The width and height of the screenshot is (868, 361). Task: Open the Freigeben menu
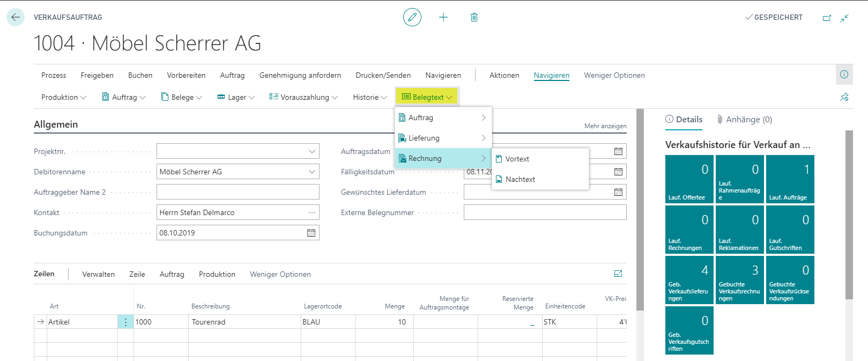[97, 75]
